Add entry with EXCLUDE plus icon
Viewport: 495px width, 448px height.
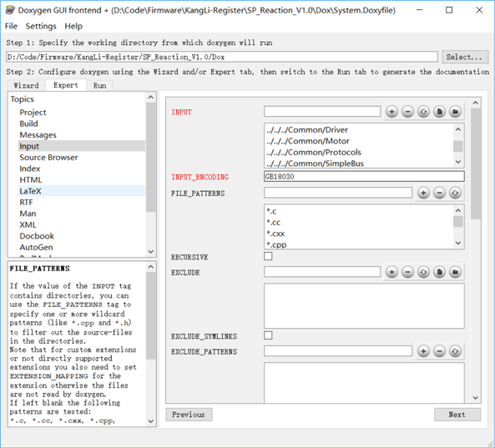point(391,272)
